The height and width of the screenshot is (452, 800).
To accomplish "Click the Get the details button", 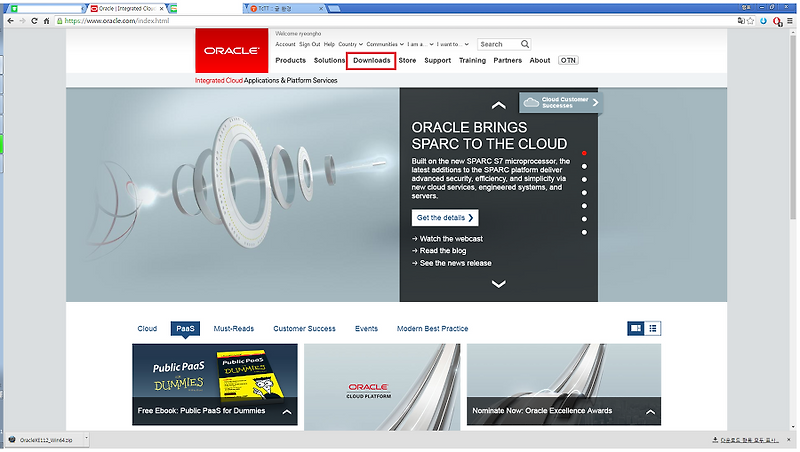I will pos(445,218).
